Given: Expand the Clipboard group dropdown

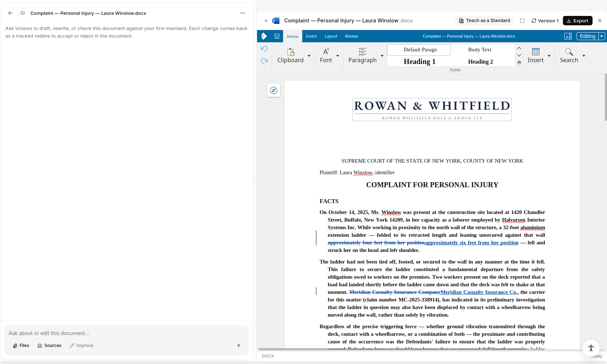Looking at the screenshot, I should 309,56.
